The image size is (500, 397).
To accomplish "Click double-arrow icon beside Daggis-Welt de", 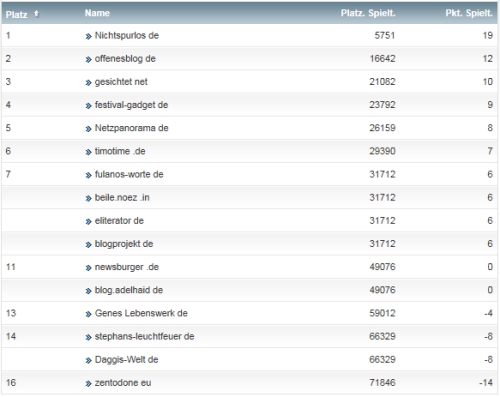I will click(88, 361).
